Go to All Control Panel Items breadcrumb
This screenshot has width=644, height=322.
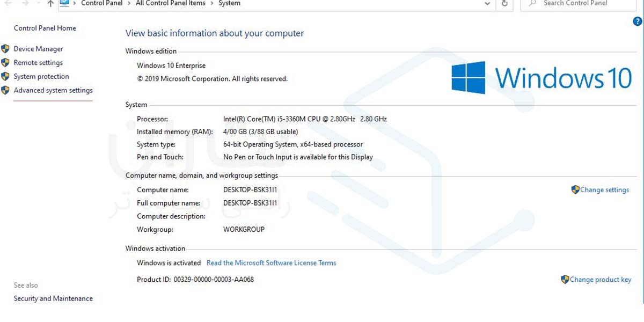[170, 3]
